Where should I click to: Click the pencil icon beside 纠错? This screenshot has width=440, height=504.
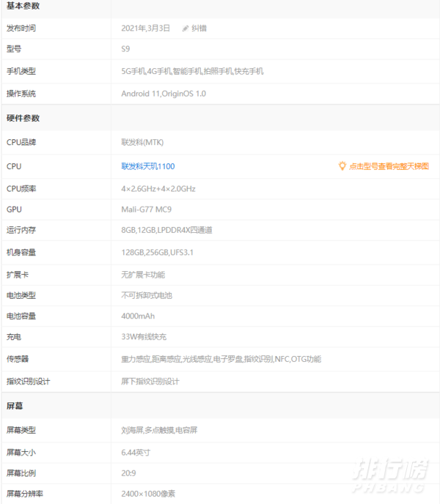click(x=186, y=29)
